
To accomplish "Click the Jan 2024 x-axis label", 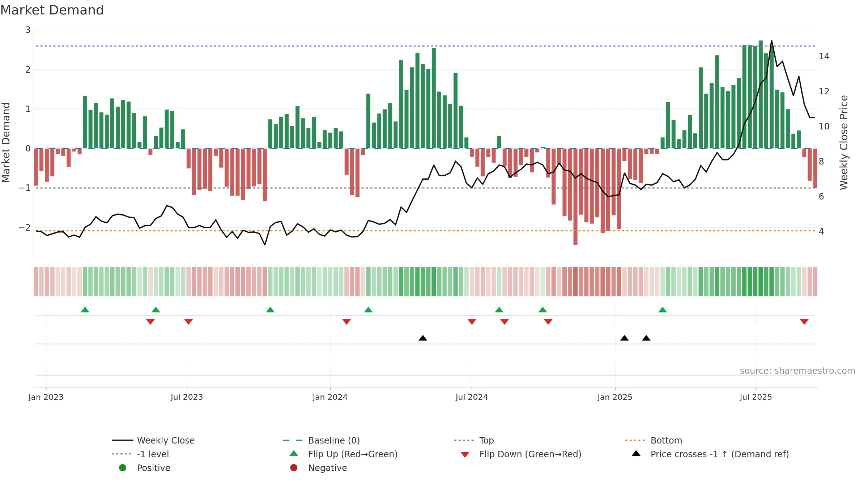I will (330, 397).
